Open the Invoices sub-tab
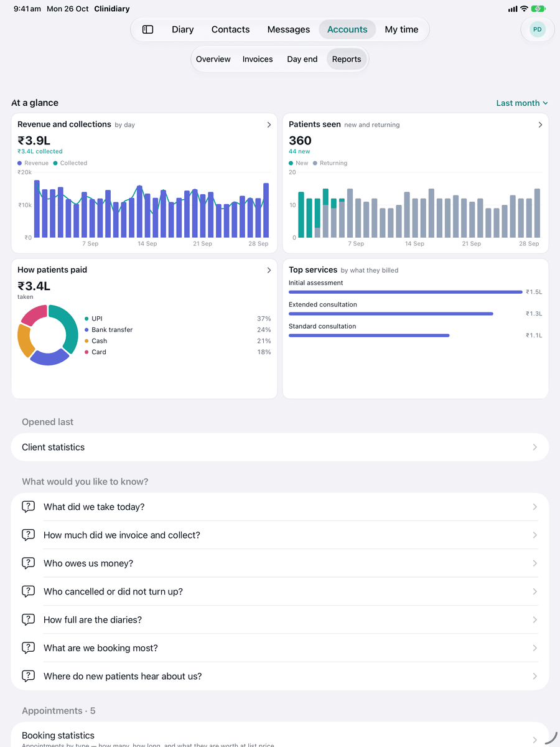This screenshot has height=747, width=560. point(258,59)
